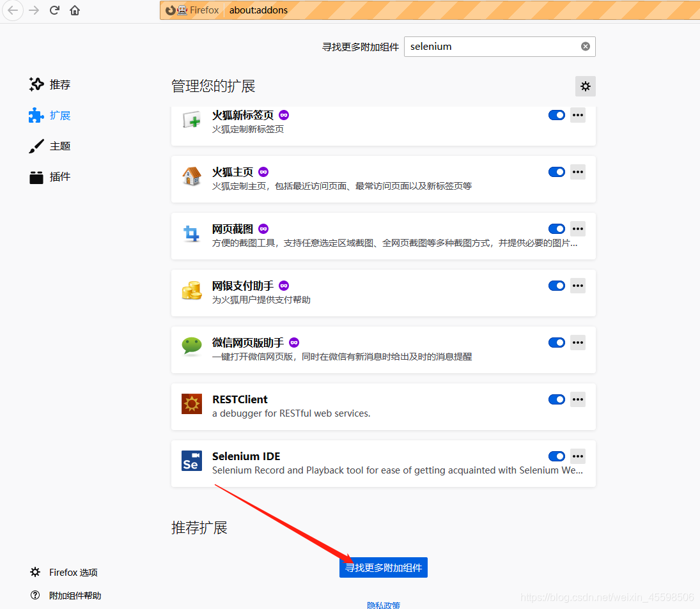Screen dimensions: 700x609
Task: Open the 插件 plugins section
Action: point(49,176)
